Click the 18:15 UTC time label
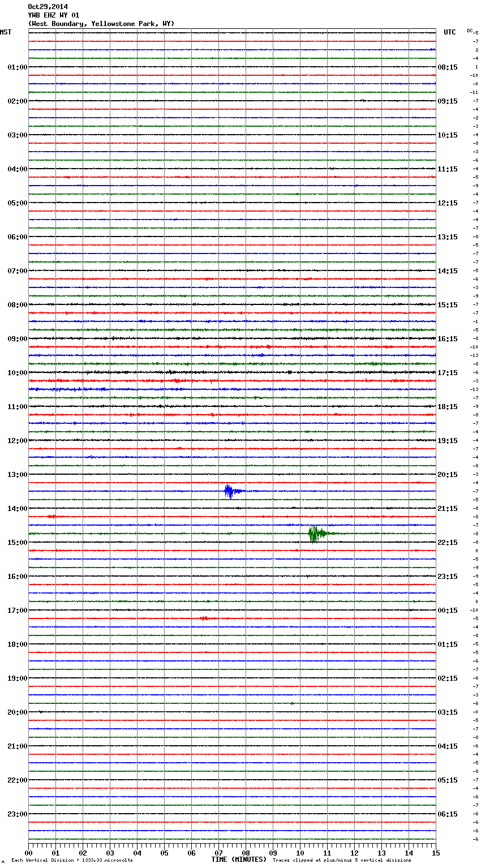This screenshot has height=868, width=481. coord(448,407)
